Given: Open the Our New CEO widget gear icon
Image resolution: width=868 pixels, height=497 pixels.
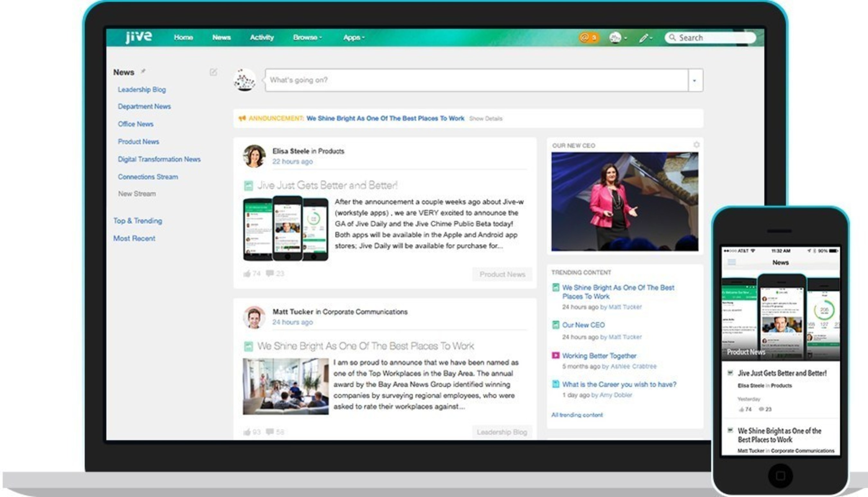Looking at the screenshot, I should (x=696, y=145).
